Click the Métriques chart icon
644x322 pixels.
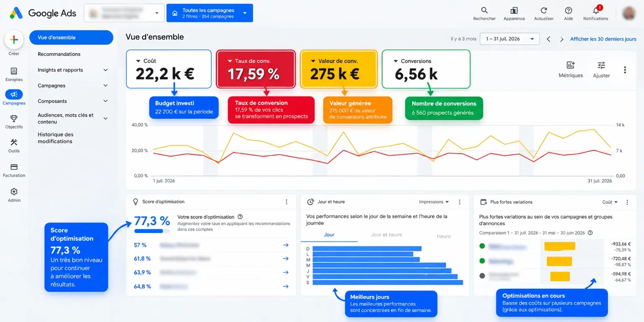571,65
